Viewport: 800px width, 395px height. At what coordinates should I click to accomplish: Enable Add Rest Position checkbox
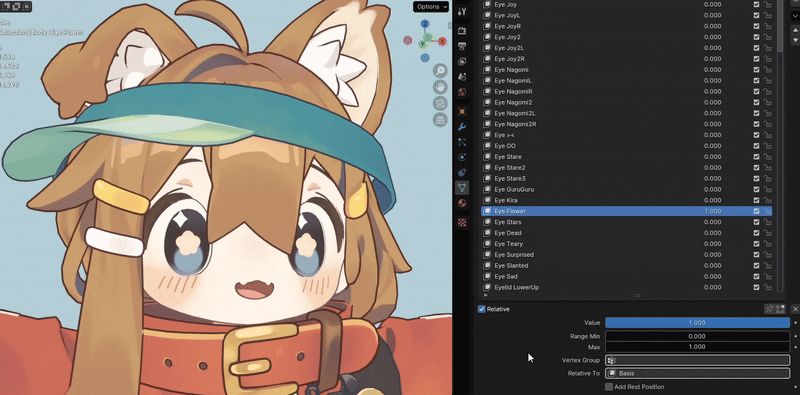[609, 387]
